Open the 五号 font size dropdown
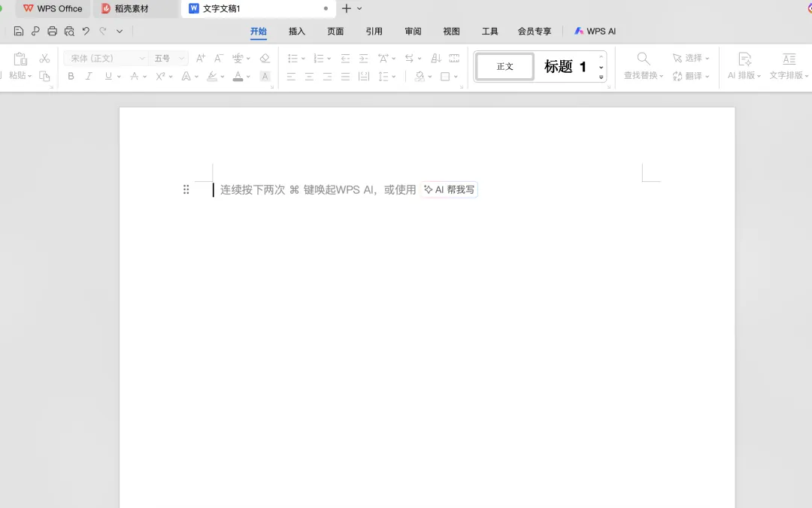The height and width of the screenshot is (508, 812). coord(169,59)
